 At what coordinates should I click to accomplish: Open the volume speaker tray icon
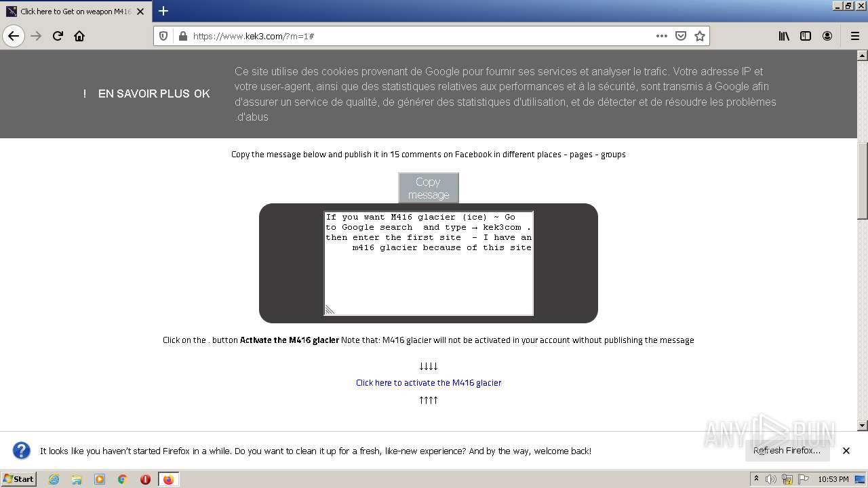[771, 479]
